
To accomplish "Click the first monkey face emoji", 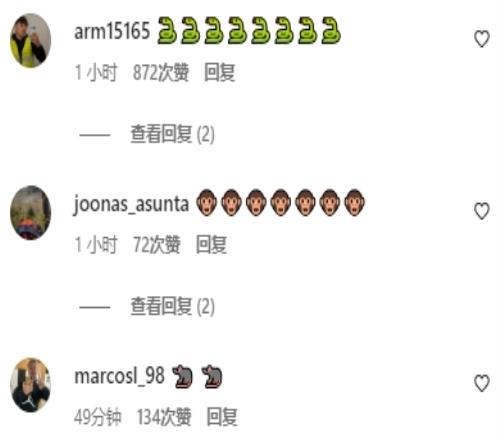I will coord(206,203).
